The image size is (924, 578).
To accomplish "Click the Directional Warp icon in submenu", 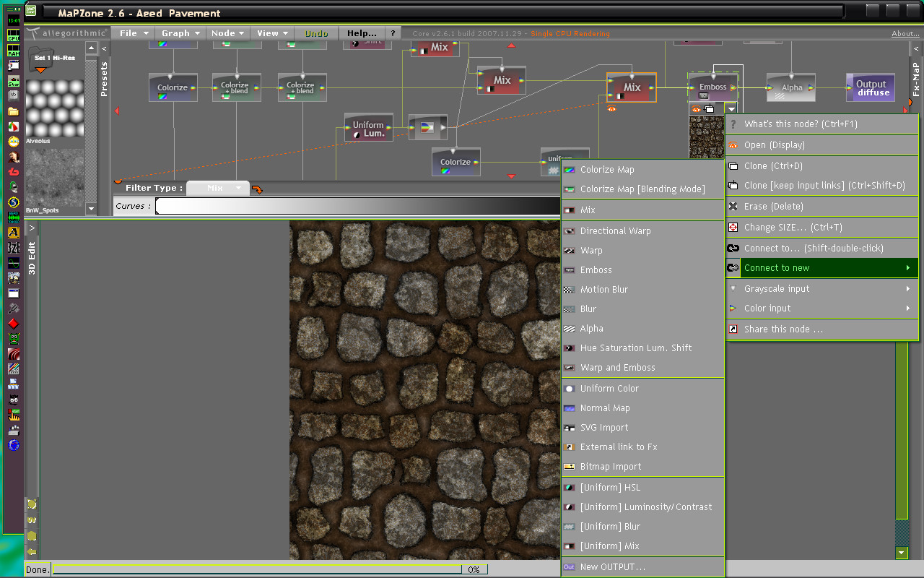I will pyautogui.click(x=570, y=231).
